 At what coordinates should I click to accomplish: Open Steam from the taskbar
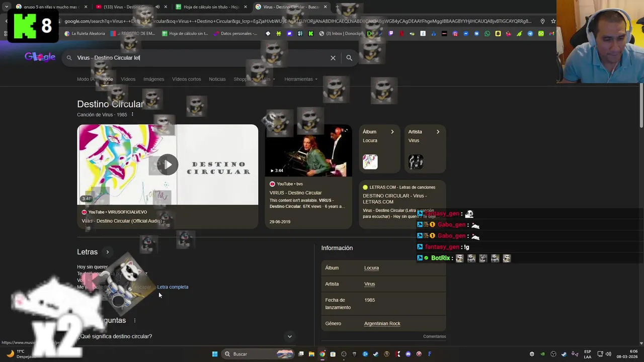pyautogui.click(x=376, y=354)
